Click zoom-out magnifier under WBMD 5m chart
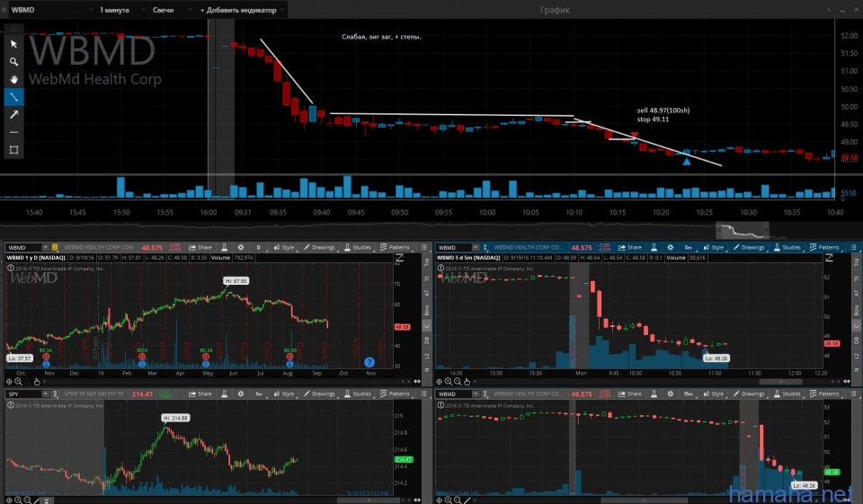The image size is (863, 504). (458, 381)
